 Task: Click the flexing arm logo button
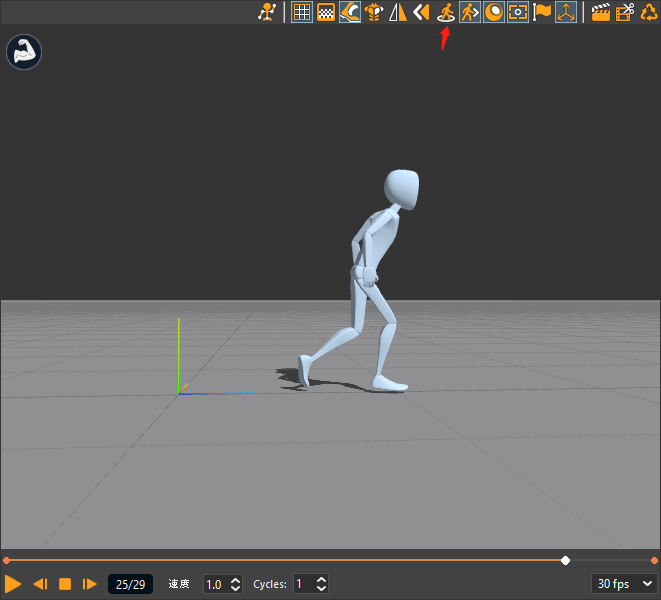tap(23, 52)
